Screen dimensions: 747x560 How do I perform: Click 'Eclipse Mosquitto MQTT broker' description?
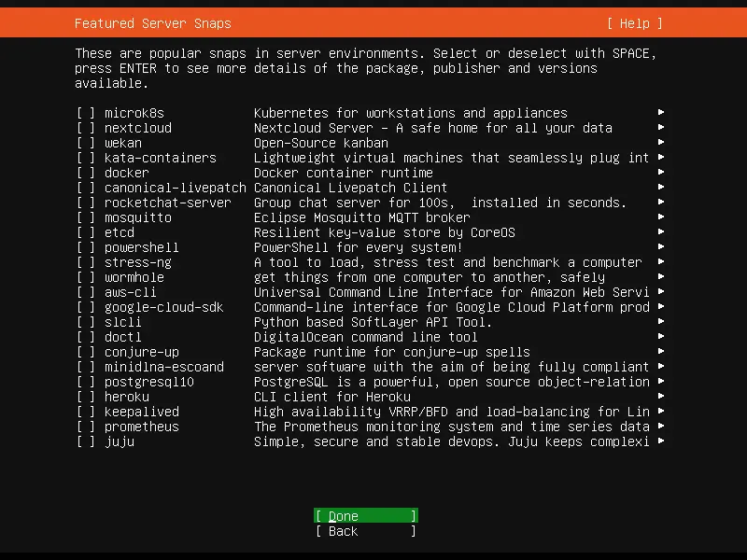coord(362,217)
